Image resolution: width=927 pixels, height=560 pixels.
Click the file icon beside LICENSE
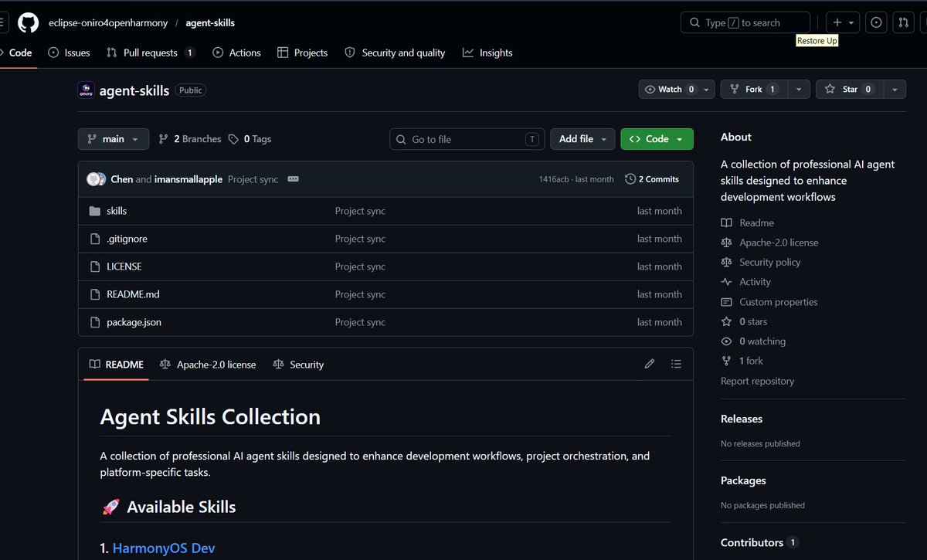[x=95, y=266]
